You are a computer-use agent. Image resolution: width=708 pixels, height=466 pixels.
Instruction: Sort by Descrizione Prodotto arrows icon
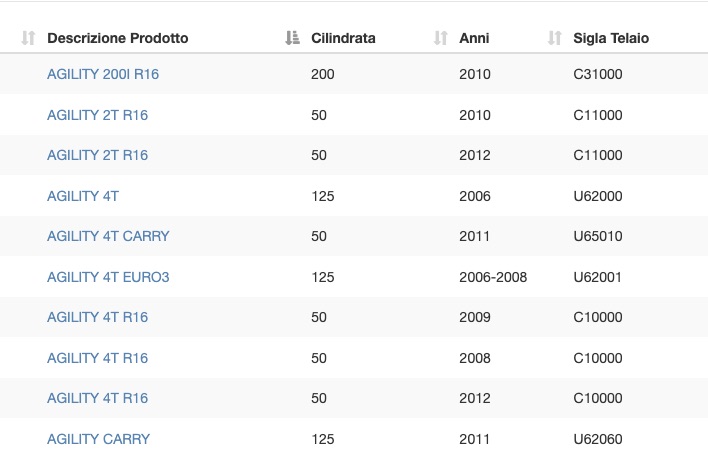point(28,38)
